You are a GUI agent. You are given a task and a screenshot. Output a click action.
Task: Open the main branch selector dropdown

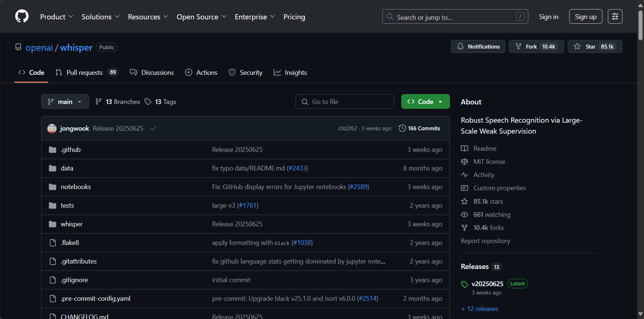(65, 101)
